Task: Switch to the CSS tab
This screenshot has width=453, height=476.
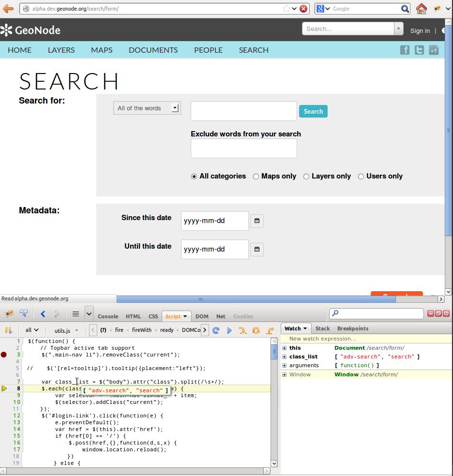Action: pos(153,316)
